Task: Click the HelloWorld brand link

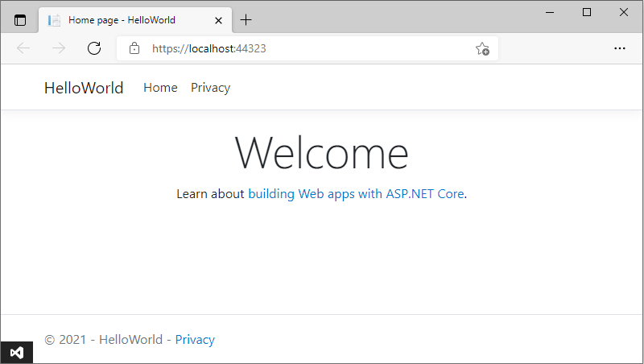Action: point(84,88)
